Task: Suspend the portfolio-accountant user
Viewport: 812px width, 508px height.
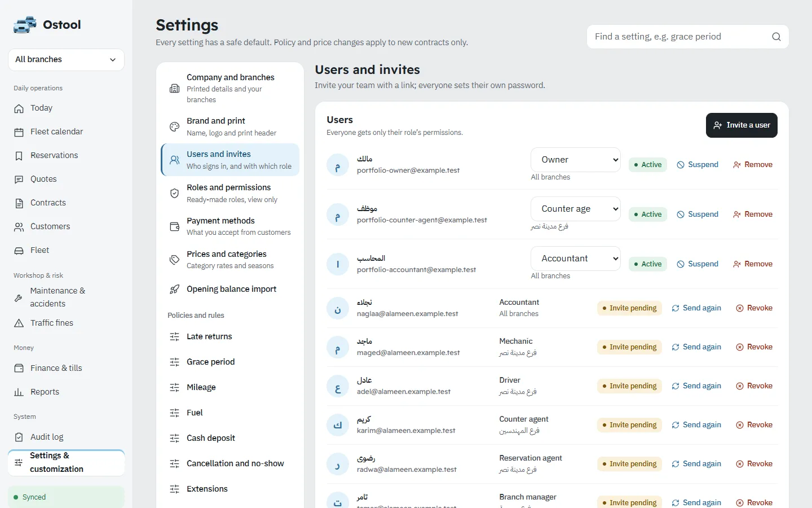Action: tap(698, 264)
